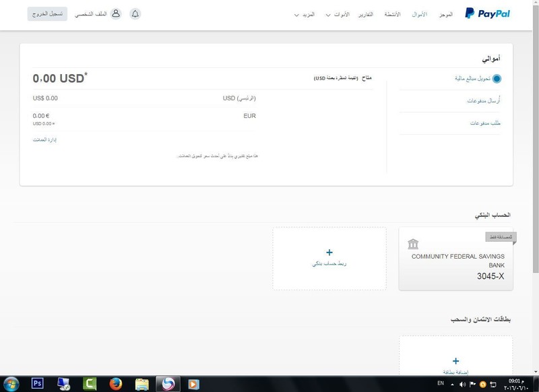This screenshot has width=539, height=392.
Task: Click the manage currencies (إدارة العملات) link
Action: 44,139
